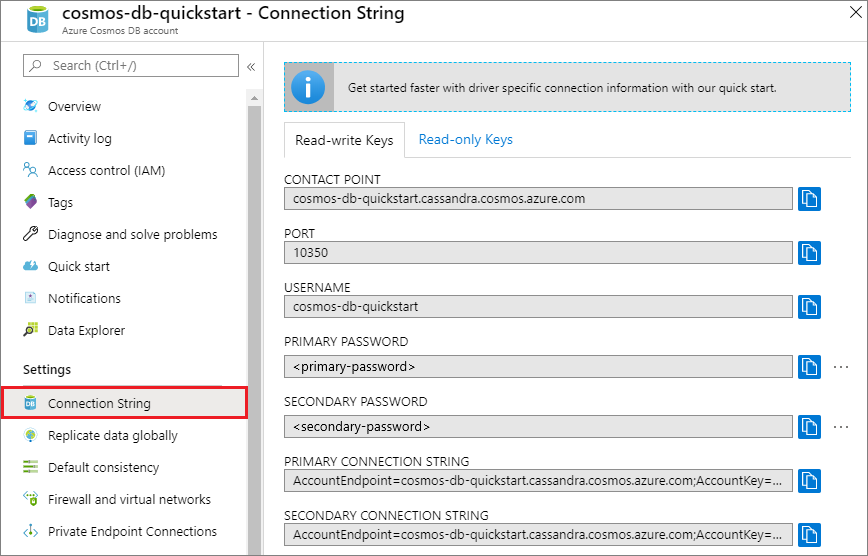Open more options for primary password
Viewport: 868px width, 556px height.
pyautogui.click(x=841, y=367)
